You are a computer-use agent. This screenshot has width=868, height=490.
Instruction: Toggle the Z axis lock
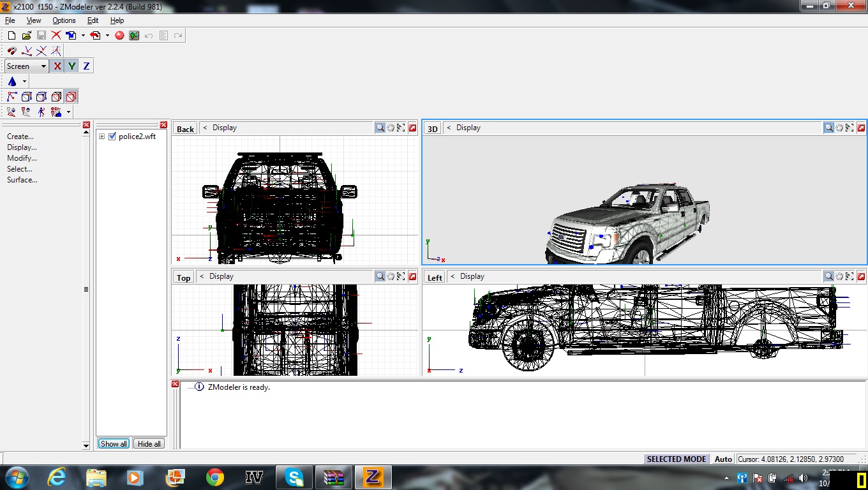[86, 66]
